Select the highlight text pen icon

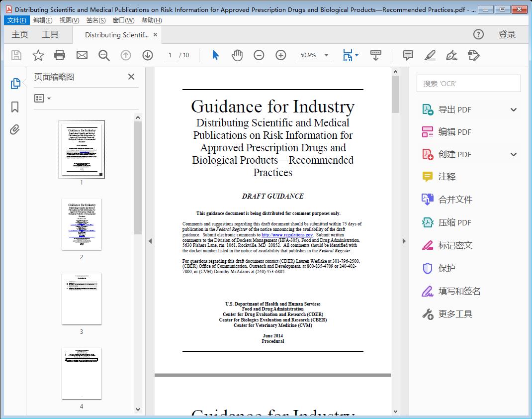[x=430, y=55]
